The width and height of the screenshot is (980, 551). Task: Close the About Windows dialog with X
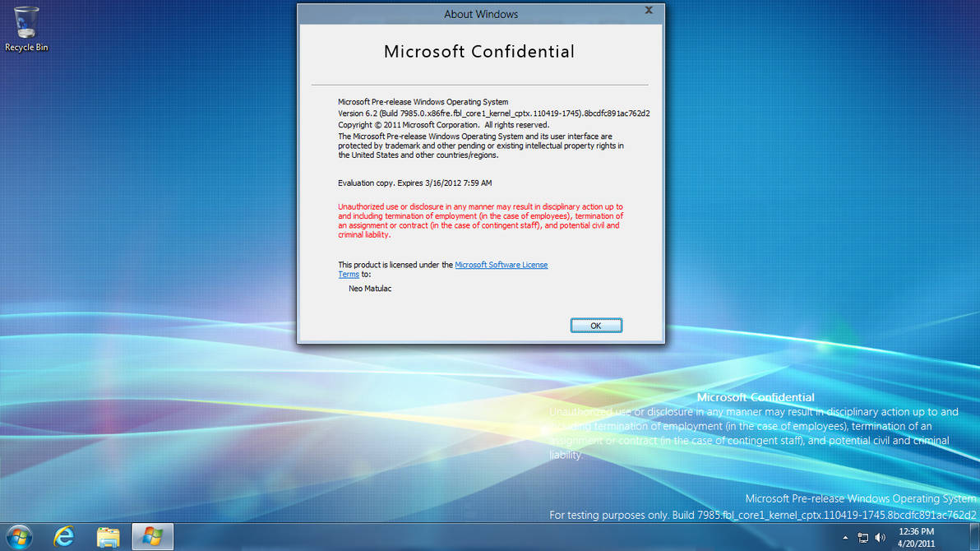tap(649, 10)
